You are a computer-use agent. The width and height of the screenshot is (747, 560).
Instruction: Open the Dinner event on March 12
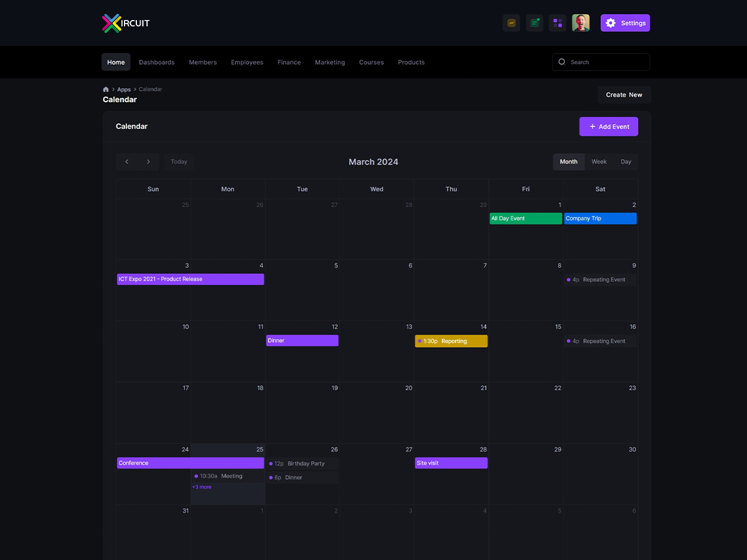(303, 340)
